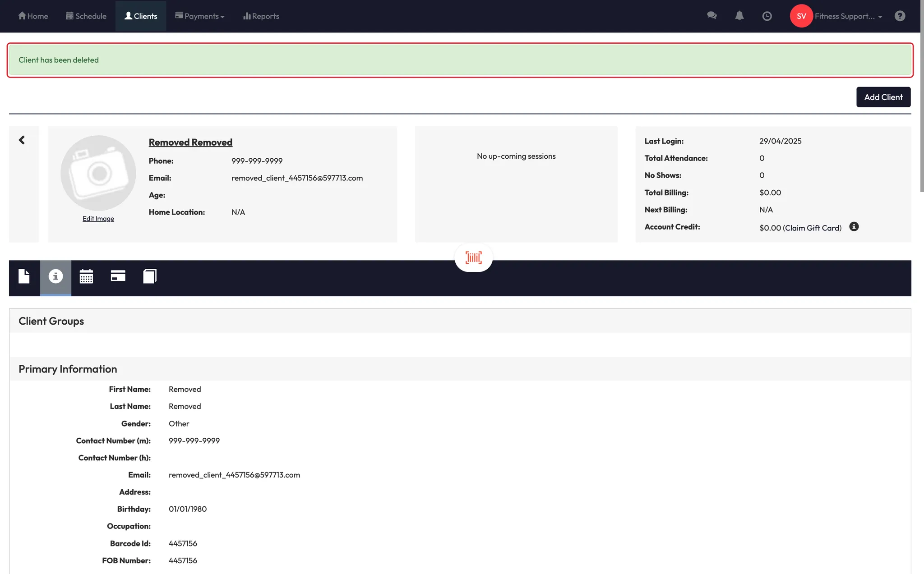The width and height of the screenshot is (924, 574).
Task: Open the Schedule menu item
Action: [86, 16]
